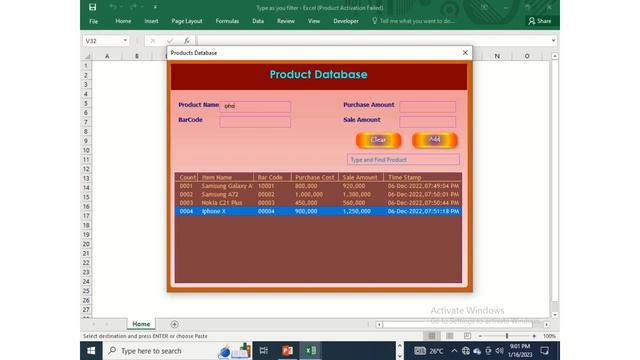Select the Nokia C21 Plus row
The height and width of the screenshot is (360, 640).
point(318,203)
